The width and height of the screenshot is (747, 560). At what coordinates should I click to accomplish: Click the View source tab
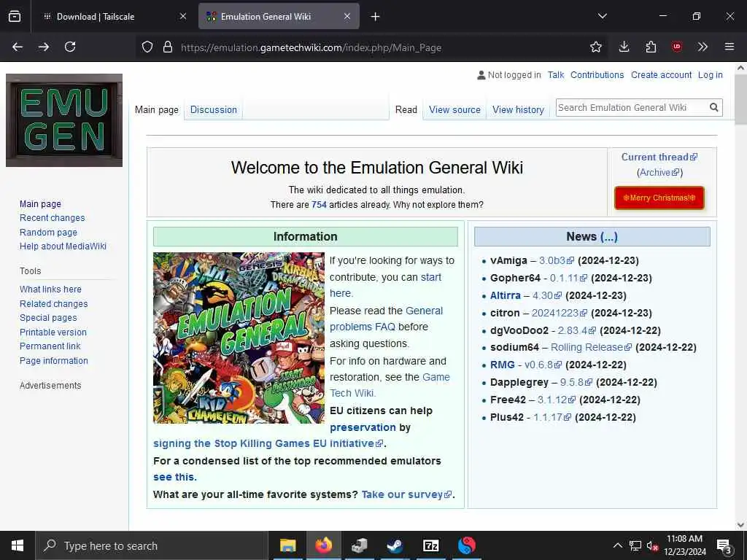click(454, 110)
